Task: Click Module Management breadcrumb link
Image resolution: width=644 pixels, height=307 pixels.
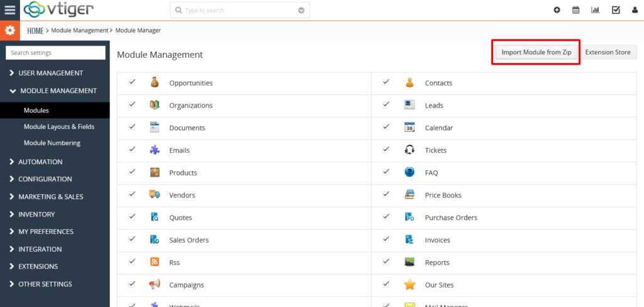Action: coord(79,30)
